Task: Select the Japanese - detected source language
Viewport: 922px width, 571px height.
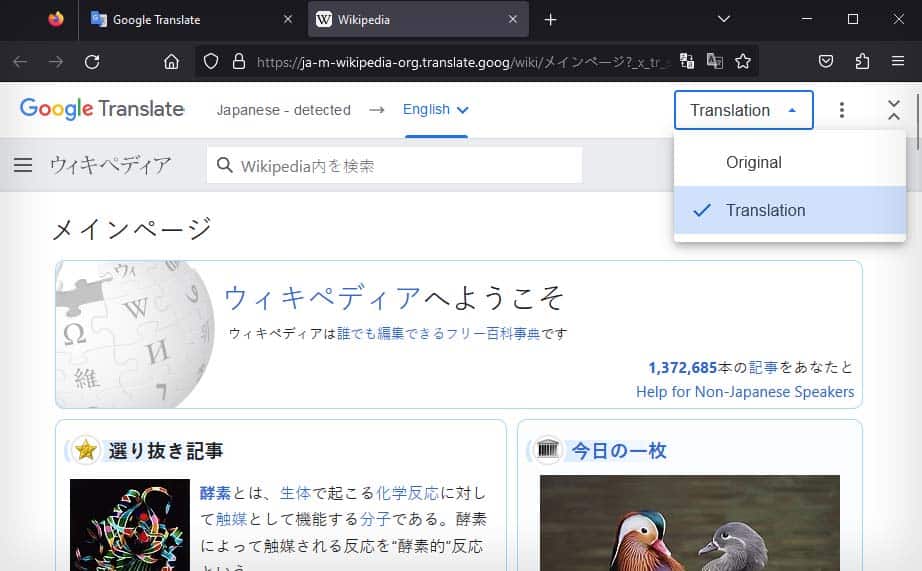Action: point(283,110)
